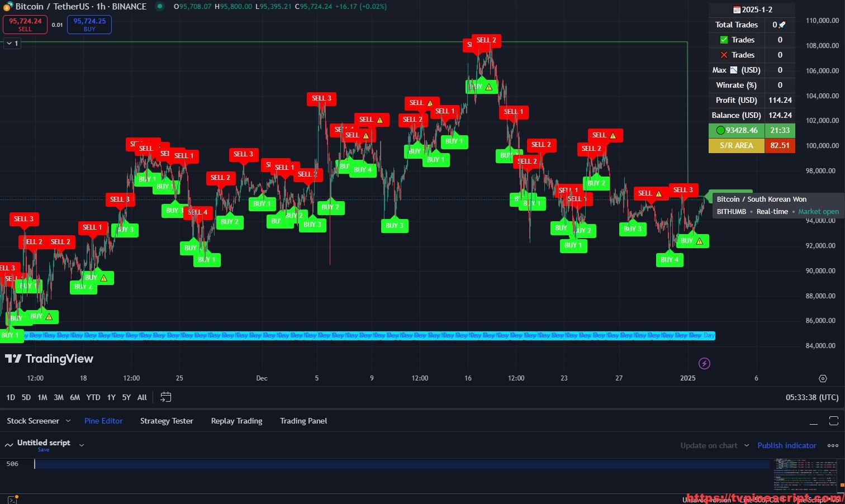Open the three-dots more options menu
Screen dimensions: 845x504
pos(833,445)
